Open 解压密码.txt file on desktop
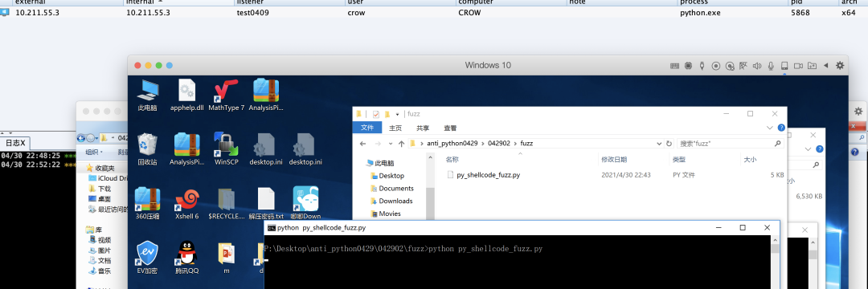 (x=266, y=203)
